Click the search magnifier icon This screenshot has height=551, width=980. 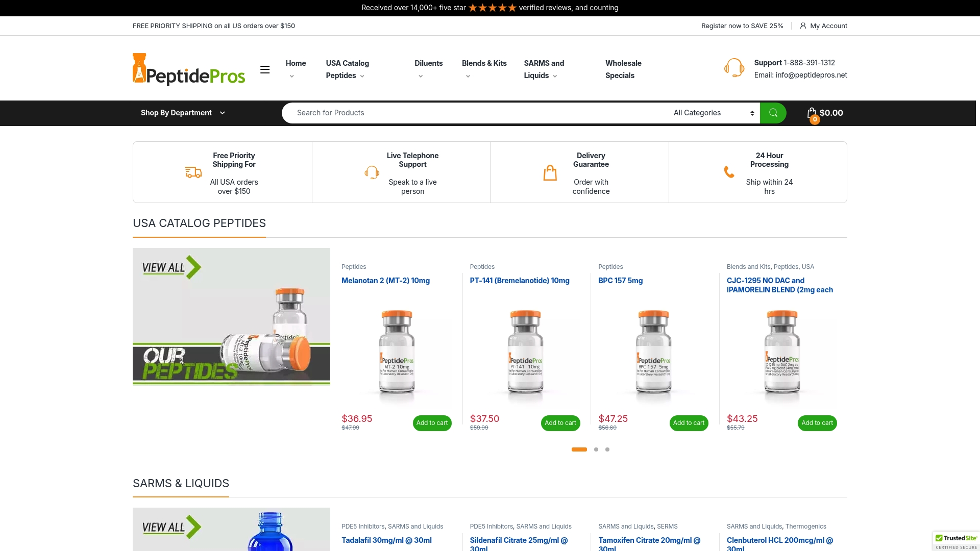click(773, 113)
